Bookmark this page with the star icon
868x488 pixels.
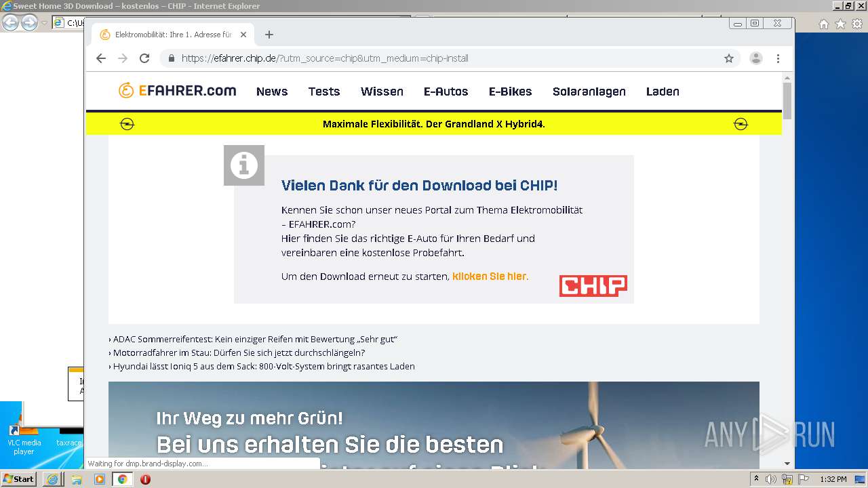(x=729, y=58)
